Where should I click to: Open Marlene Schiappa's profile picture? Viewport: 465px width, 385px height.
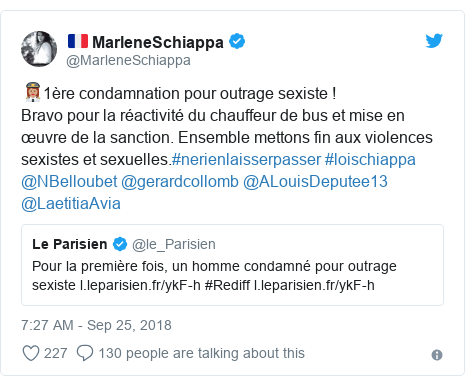point(39,49)
